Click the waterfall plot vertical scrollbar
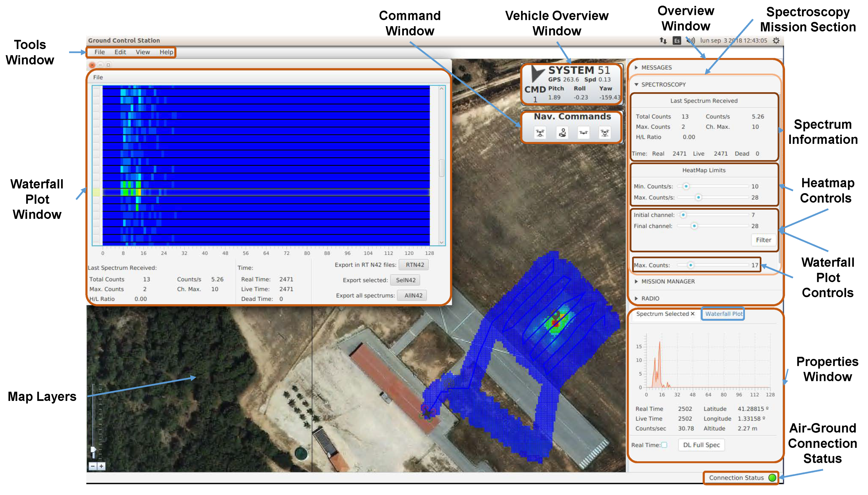Screen dimensions: 868x495 (441, 168)
